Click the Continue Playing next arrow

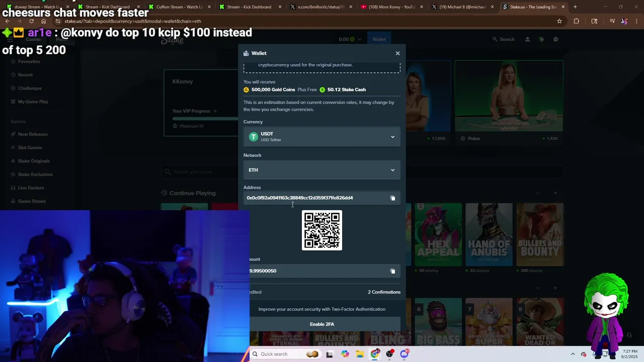coord(555,193)
